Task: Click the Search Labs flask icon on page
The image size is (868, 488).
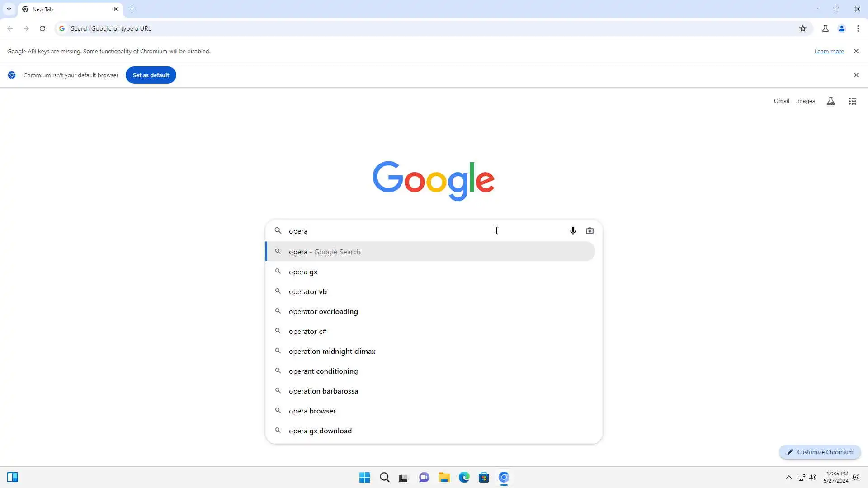Action: (830, 101)
